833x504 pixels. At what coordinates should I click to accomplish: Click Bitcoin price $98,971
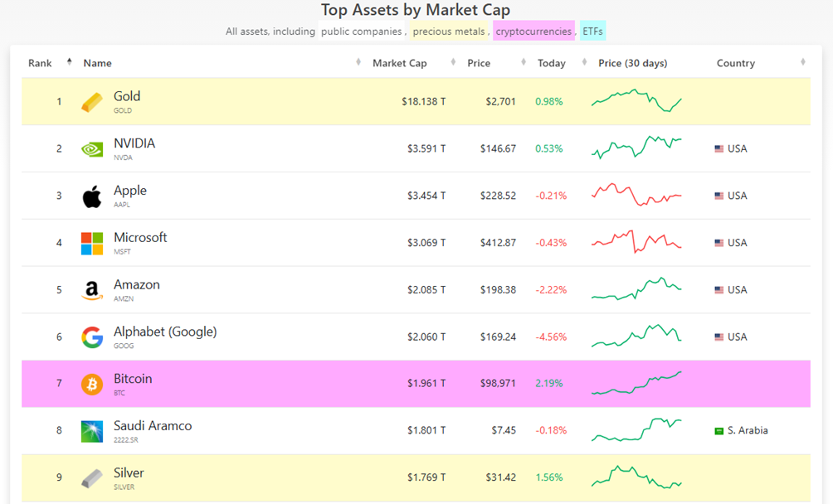pos(498,384)
